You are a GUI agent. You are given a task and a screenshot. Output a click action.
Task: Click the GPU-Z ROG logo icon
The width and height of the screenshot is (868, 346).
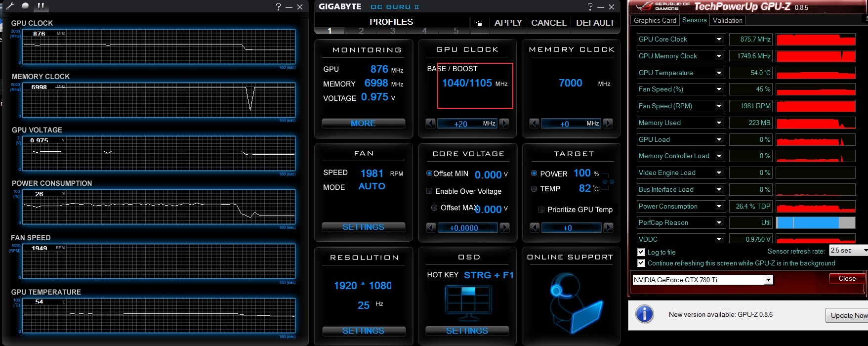(x=644, y=7)
